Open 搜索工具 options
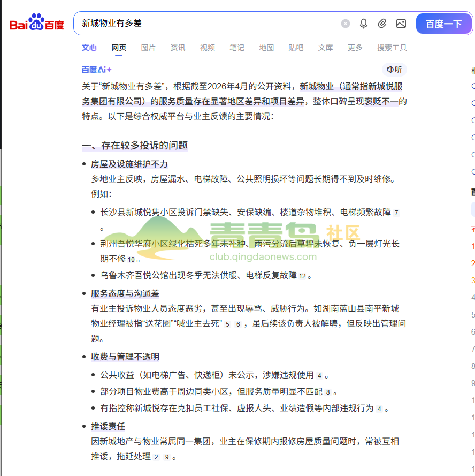 click(x=392, y=48)
